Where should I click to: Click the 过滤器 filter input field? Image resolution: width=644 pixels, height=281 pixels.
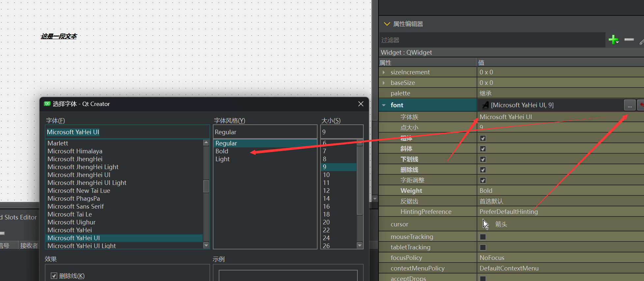tap(492, 40)
